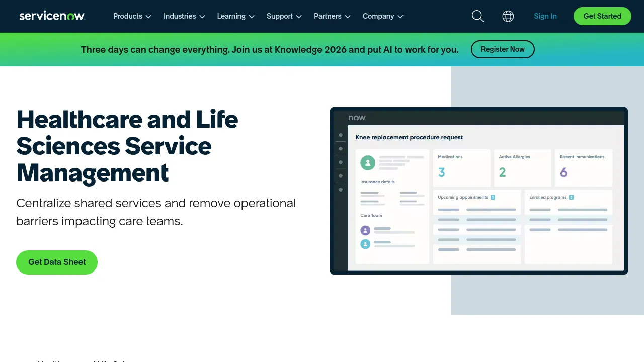The width and height of the screenshot is (644, 362).
Task: Expand the chevron next to Partners
Action: [x=348, y=17]
